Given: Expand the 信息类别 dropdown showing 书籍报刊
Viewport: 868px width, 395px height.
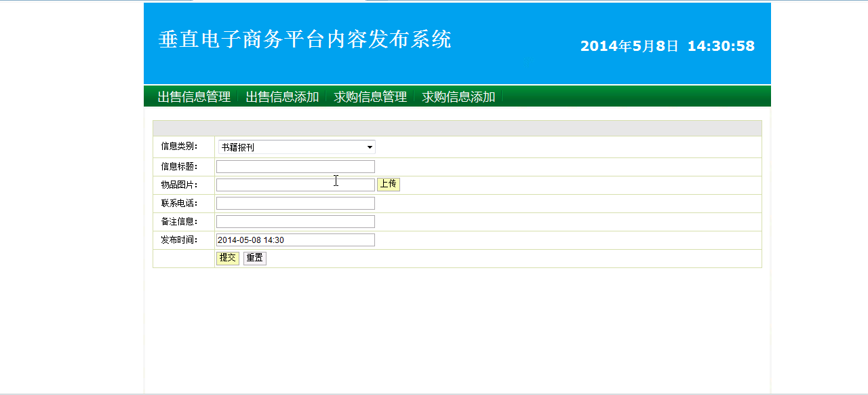Looking at the screenshot, I should coord(296,147).
